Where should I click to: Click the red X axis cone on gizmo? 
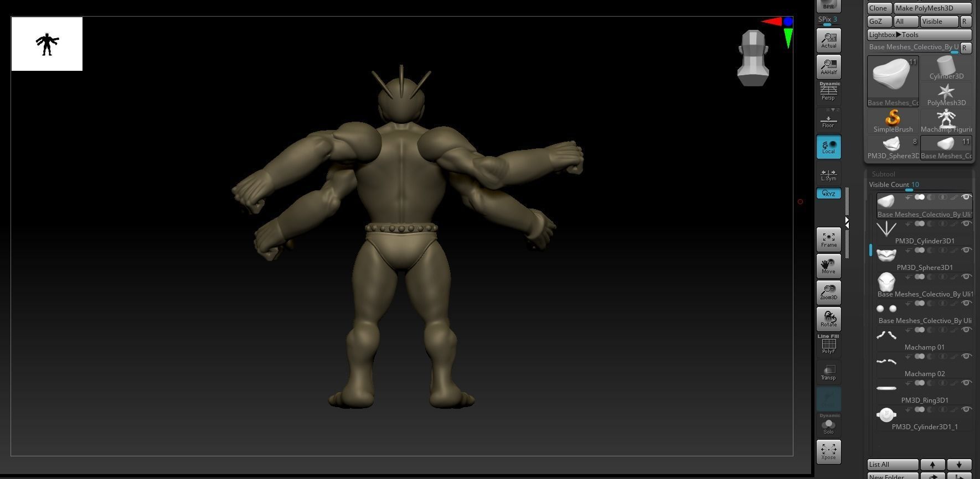pos(771,22)
